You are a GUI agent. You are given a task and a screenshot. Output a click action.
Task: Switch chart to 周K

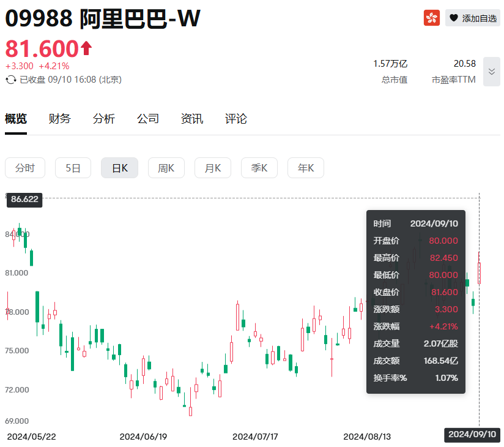click(x=166, y=168)
